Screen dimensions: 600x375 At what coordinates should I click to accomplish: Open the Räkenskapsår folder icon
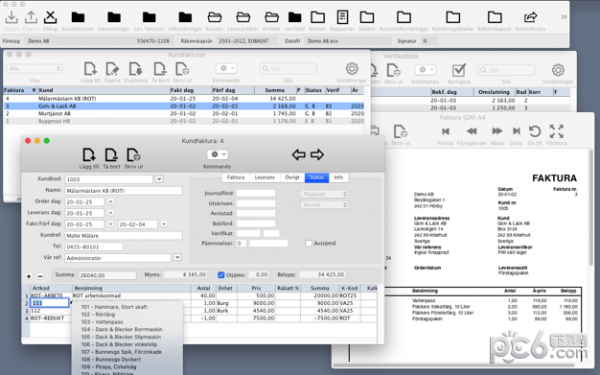point(494,17)
